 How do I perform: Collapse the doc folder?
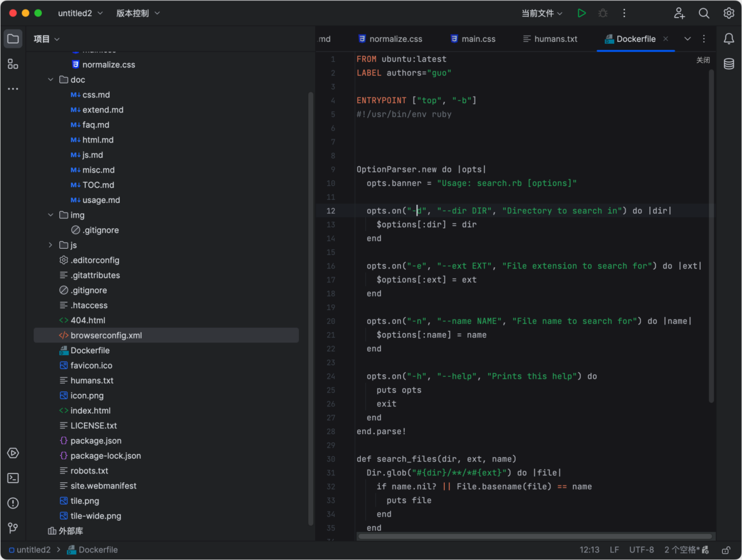51,80
